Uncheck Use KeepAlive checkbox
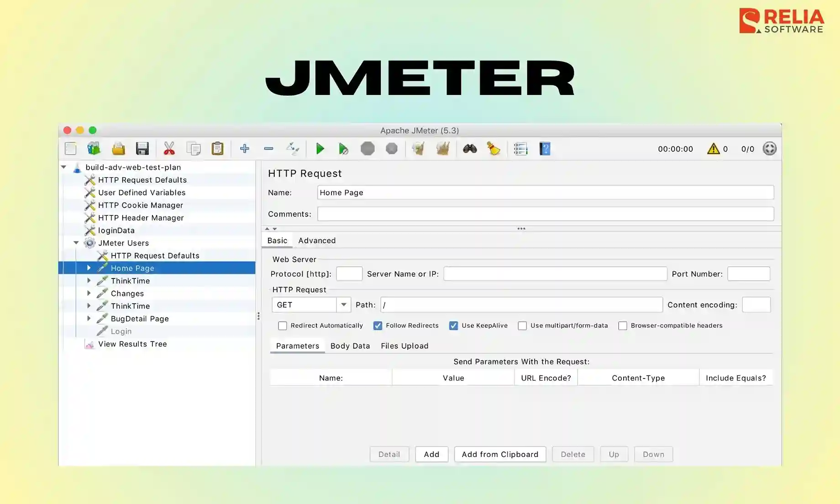The image size is (840, 504). 453,325
